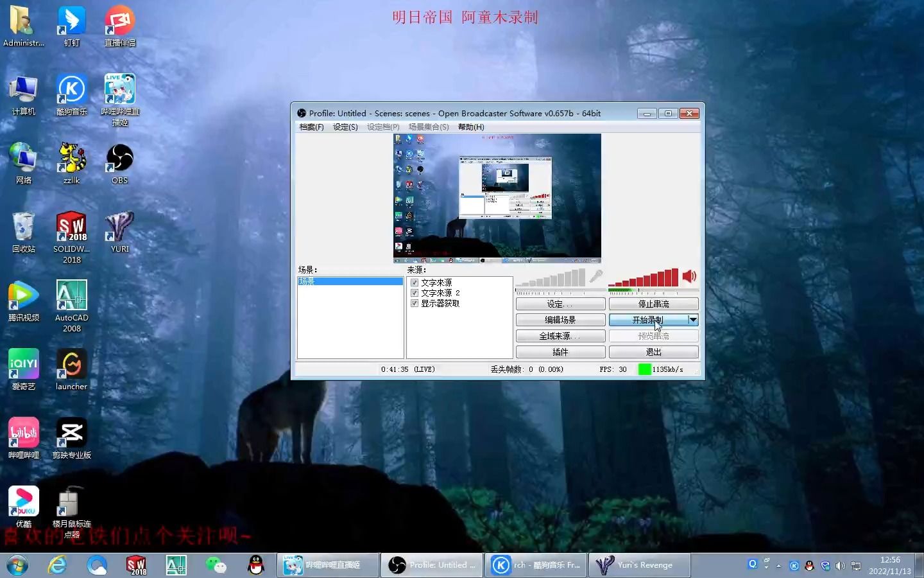Click the 插件 button

pyautogui.click(x=560, y=352)
